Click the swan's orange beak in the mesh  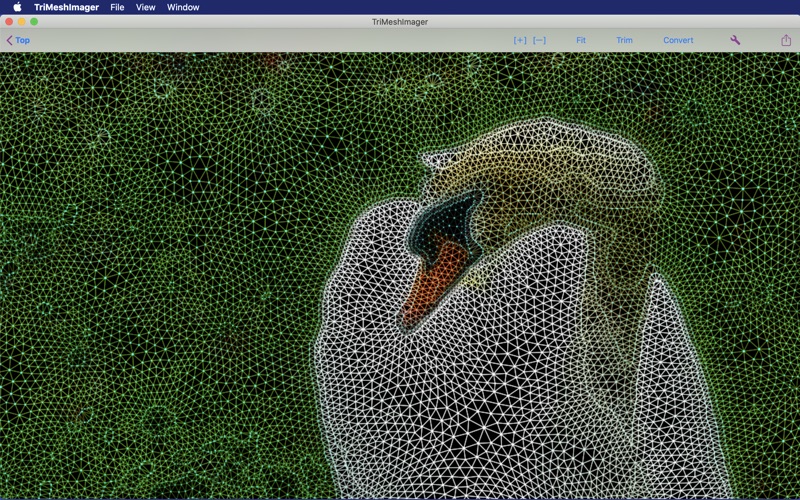431,286
